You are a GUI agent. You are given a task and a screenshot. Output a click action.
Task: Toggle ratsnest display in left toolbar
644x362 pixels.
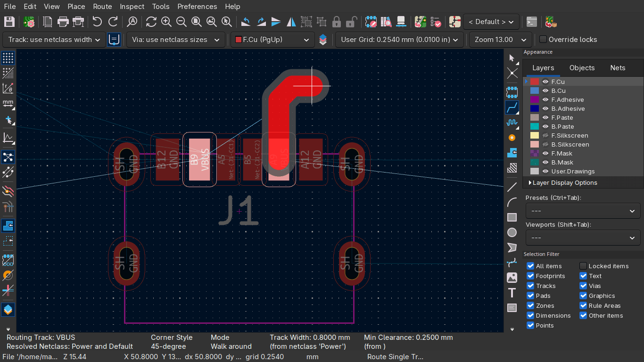click(x=8, y=156)
